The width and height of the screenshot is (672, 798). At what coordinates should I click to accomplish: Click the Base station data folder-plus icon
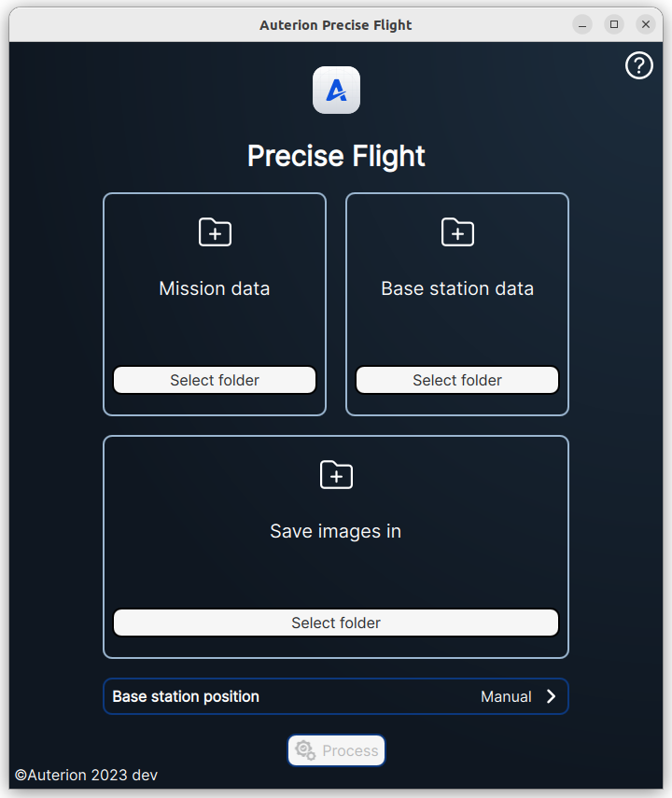(x=457, y=232)
